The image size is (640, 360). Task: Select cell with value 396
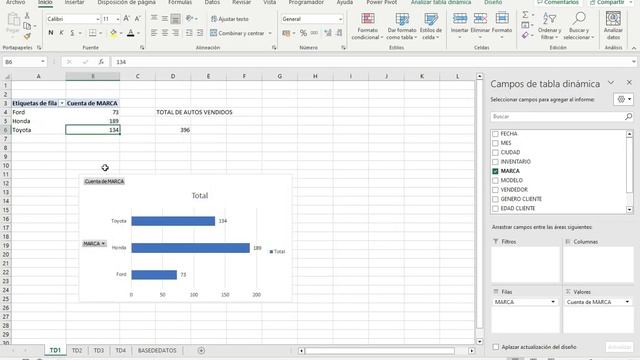pyautogui.click(x=173, y=130)
